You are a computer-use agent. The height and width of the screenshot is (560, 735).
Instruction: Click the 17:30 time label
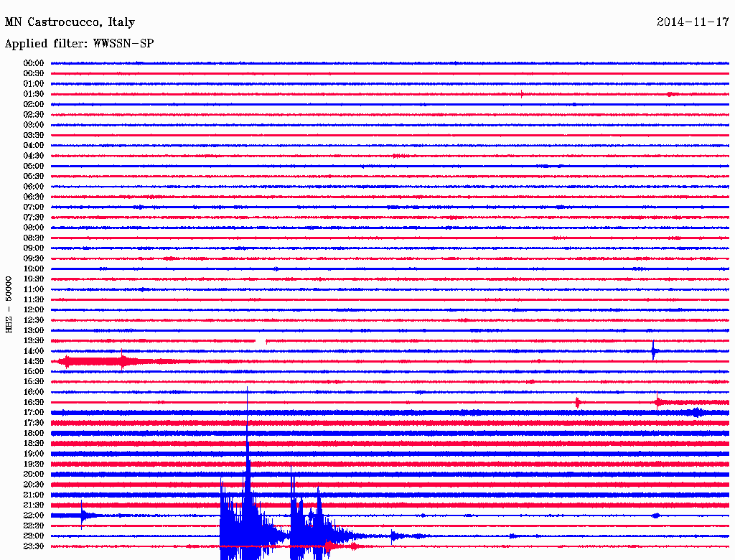[x=34, y=423]
